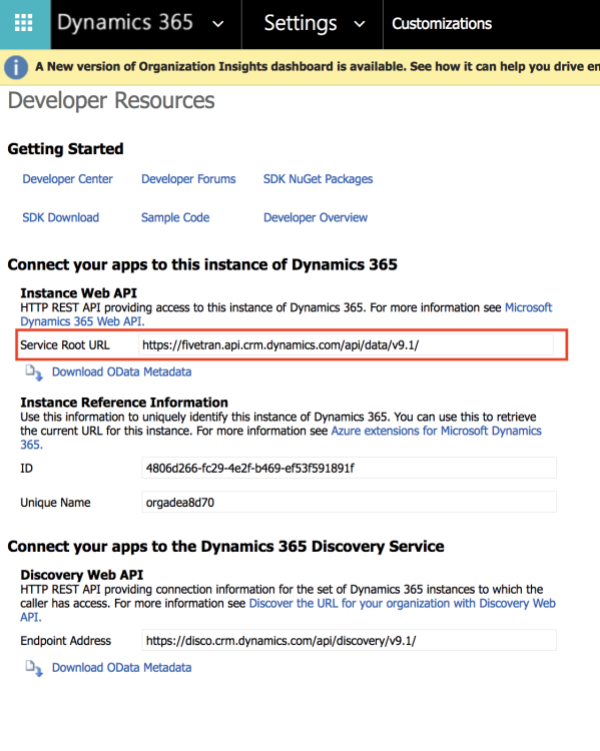Click Download OData Metadata under Instance Web API
600x751 pixels.
pos(122,372)
